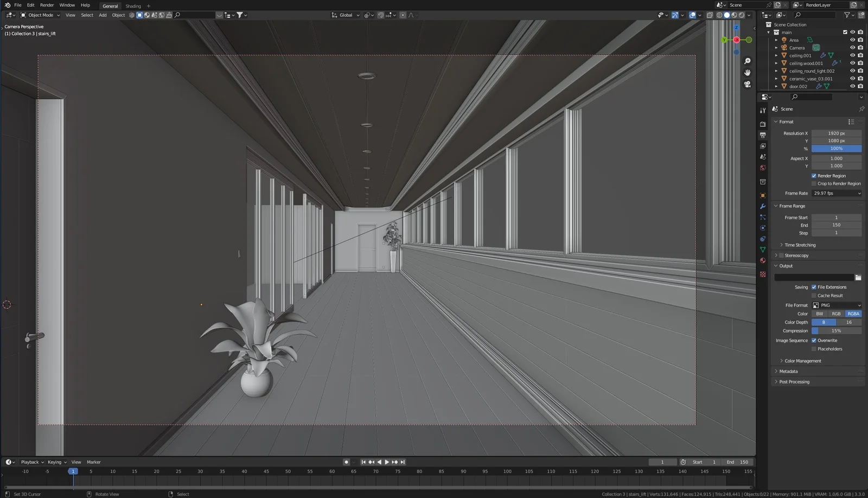The image size is (868, 498).
Task: Select RGBA color output
Action: 853,314
